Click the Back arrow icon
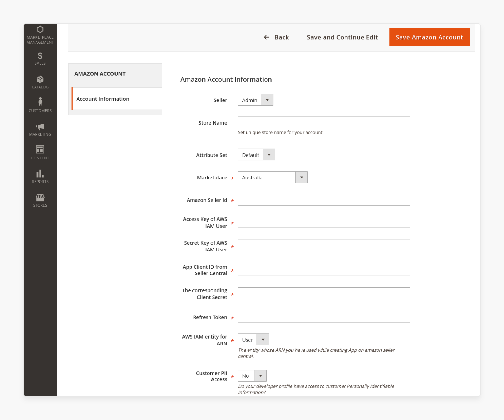Image resolution: width=504 pixels, height=420 pixels. [266, 37]
